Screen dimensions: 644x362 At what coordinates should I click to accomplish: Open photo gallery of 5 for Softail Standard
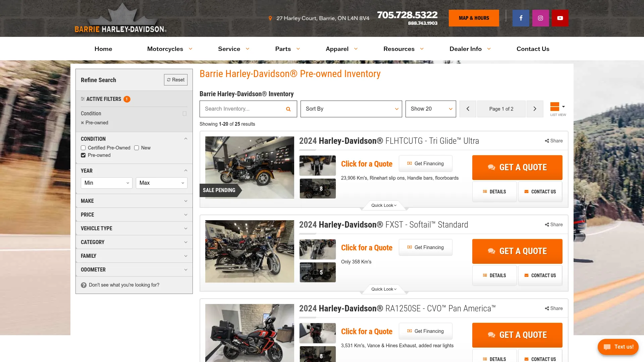(x=318, y=273)
